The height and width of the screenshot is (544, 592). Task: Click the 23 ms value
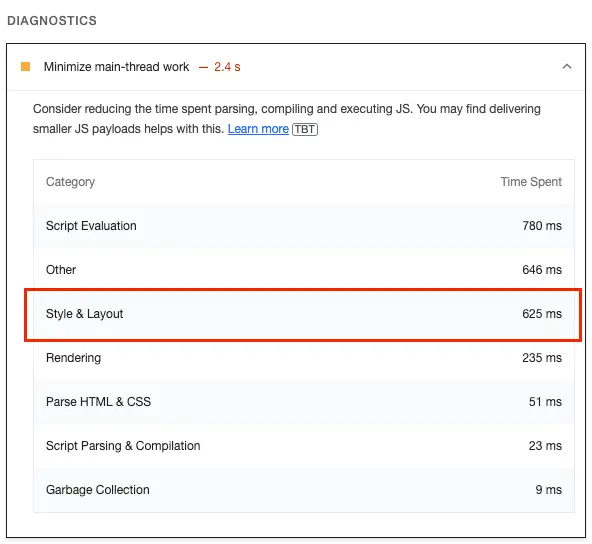pos(545,446)
